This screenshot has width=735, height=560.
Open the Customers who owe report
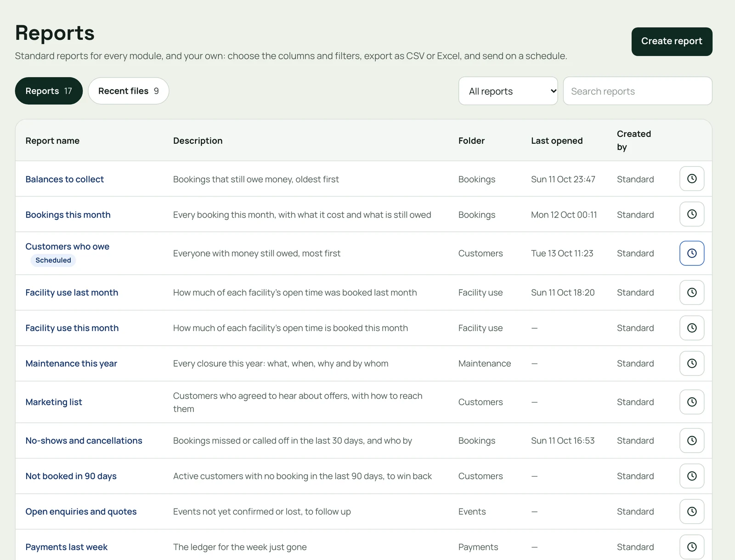[x=68, y=246]
